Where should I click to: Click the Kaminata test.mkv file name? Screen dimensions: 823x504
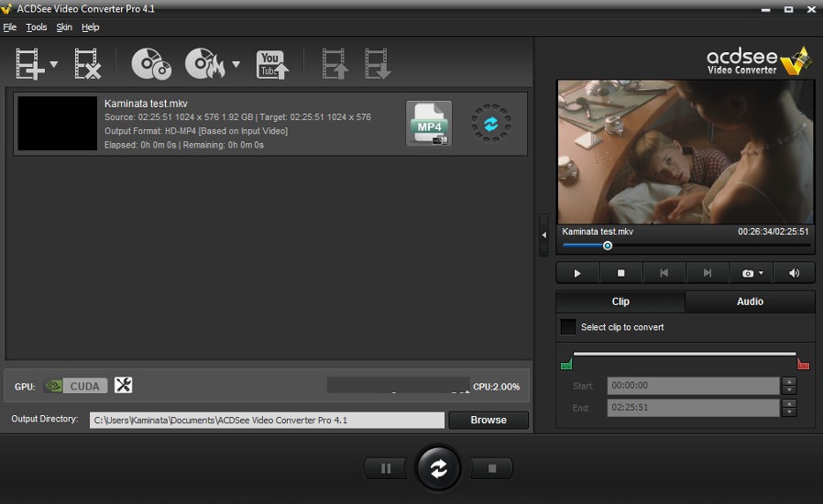coord(146,104)
